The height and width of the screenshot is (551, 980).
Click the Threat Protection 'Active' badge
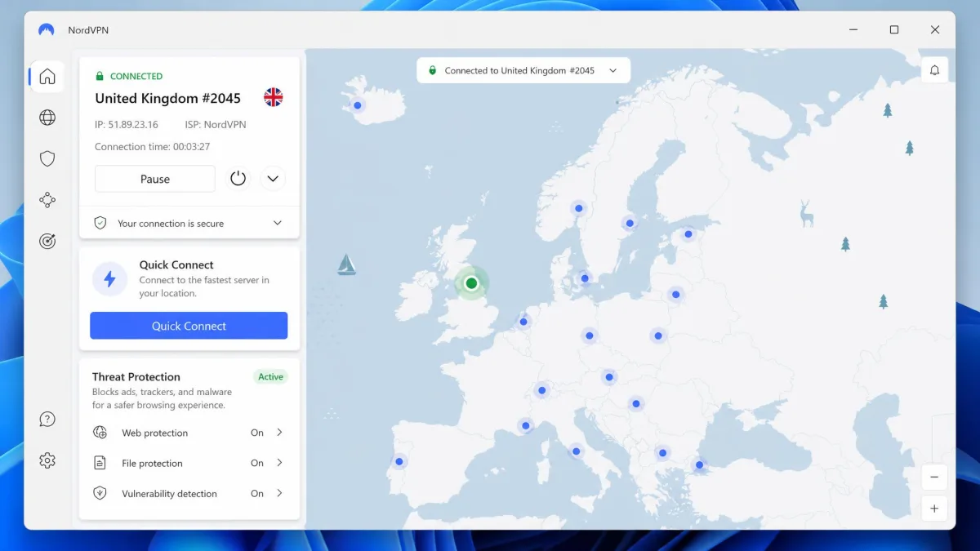[x=270, y=376]
